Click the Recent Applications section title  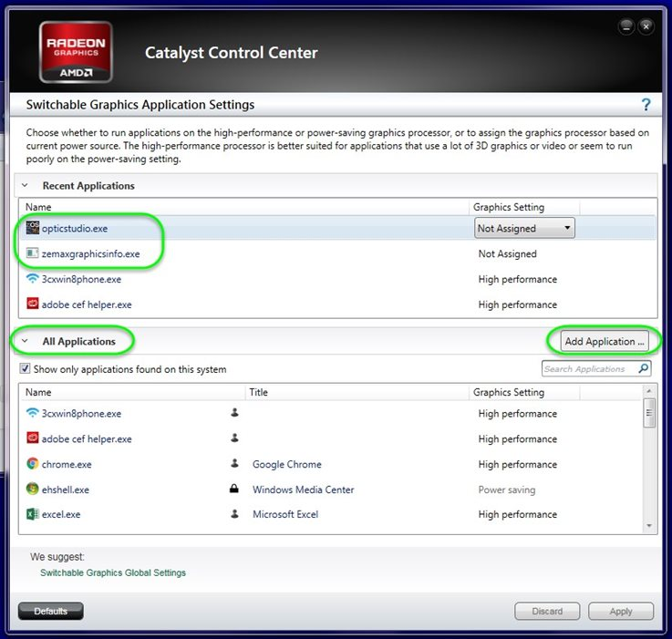pyautogui.click(x=88, y=186)
